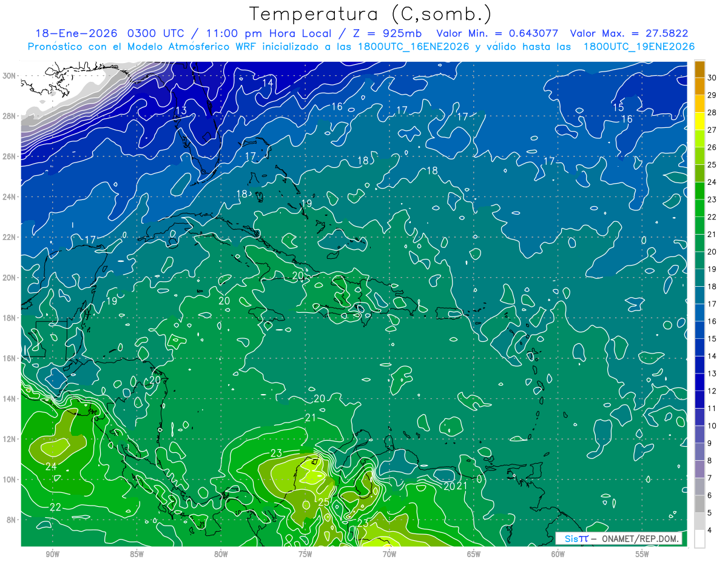
Task: Click the "14N" latitude axis label
Action: (10, 398)
